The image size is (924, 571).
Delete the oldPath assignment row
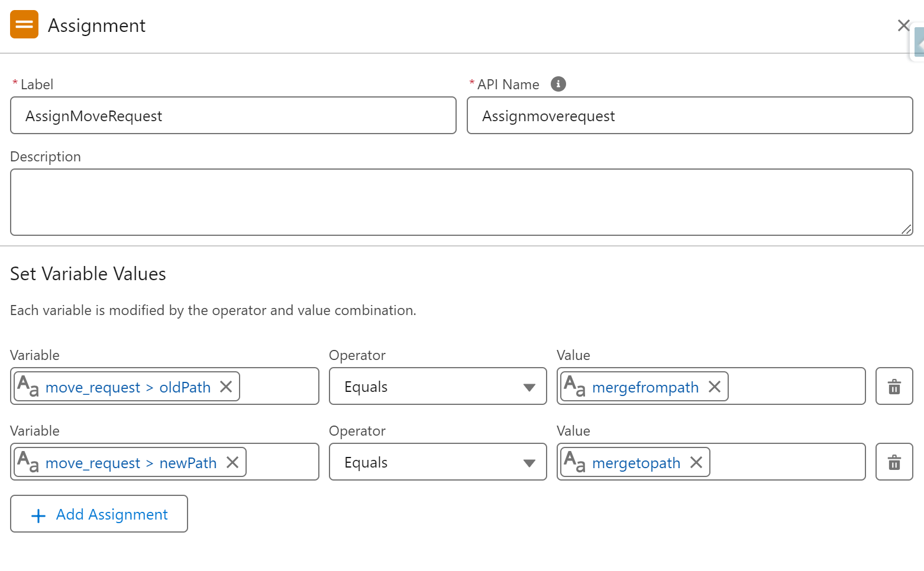pyautogui.click(x=894, y=386)
